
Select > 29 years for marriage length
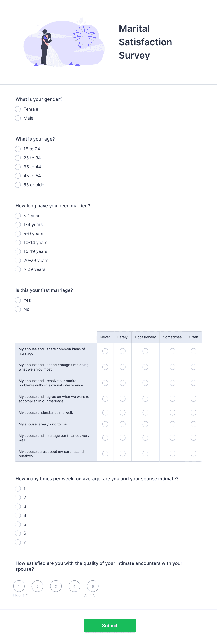click(18, 269)
